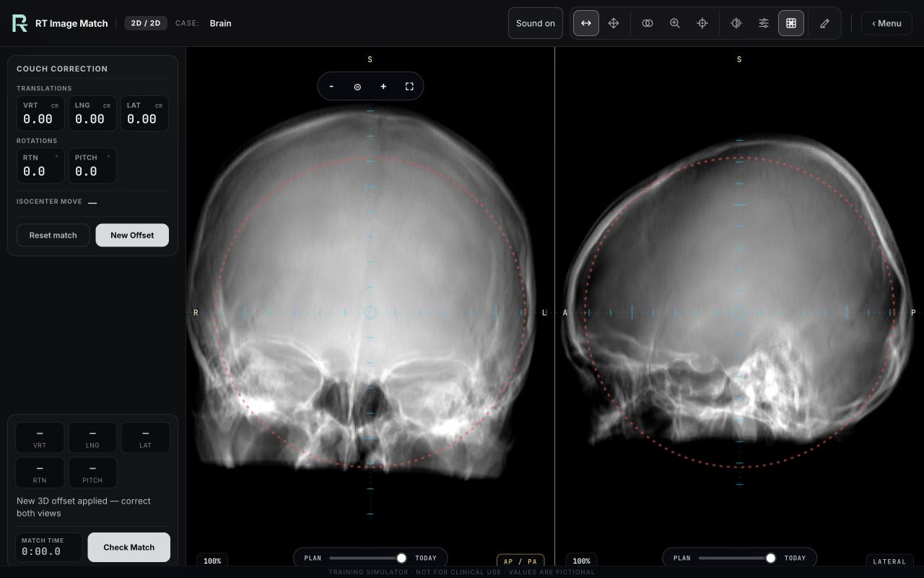Select the four-way move tool

point(614,23)
